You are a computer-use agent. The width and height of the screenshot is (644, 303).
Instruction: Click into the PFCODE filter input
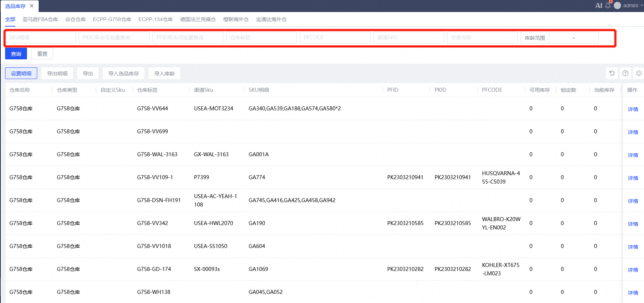pos(335,38)
